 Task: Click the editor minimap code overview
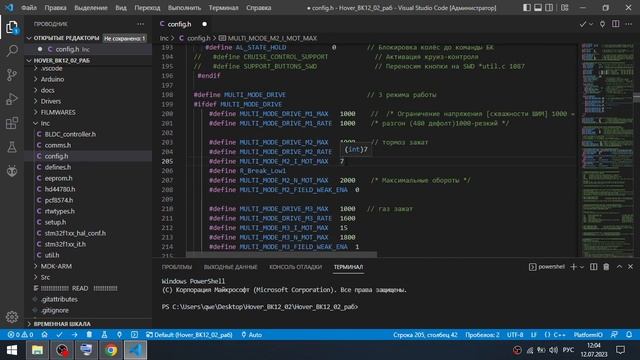607,149
